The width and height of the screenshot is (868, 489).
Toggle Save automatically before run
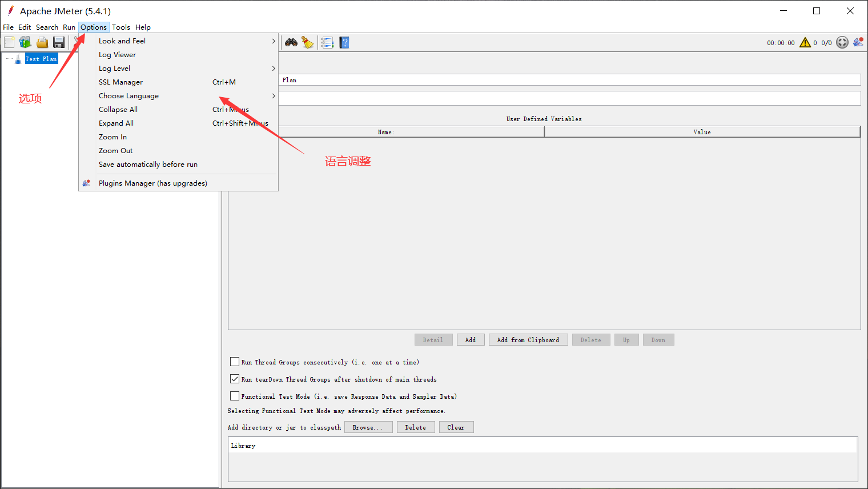(x=178, y=165)
